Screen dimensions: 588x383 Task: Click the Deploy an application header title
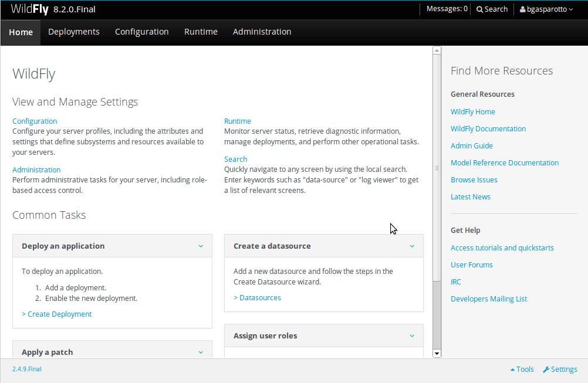tap(63, 246)
